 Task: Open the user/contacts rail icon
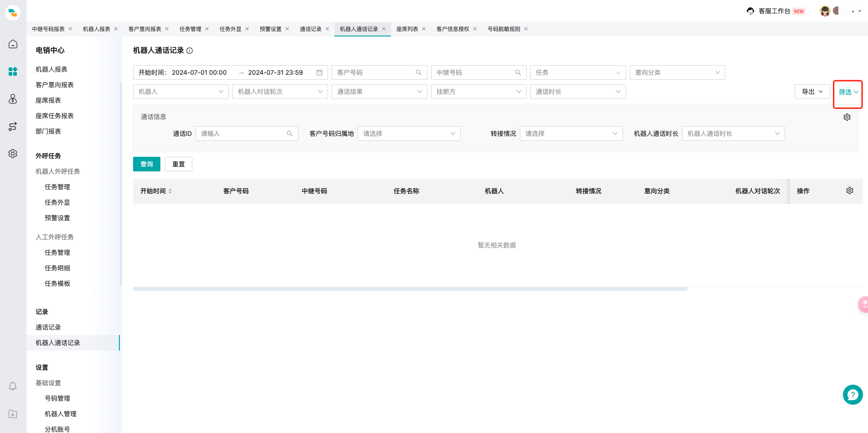click(13, 99)
